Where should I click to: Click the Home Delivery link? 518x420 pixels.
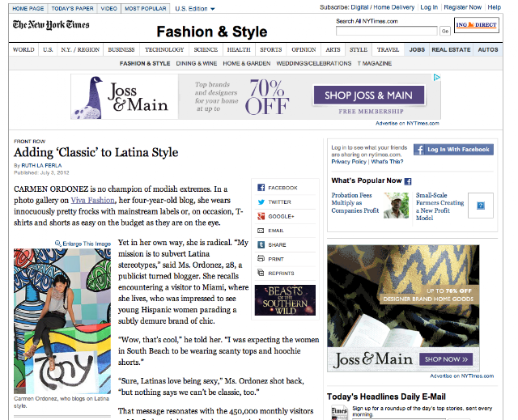pyautogui.click(x=394, y=7)
